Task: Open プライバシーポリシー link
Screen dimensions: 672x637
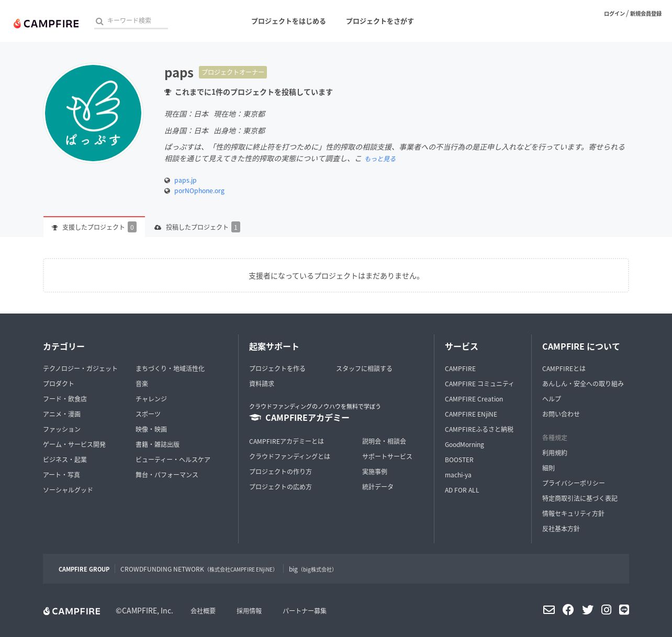Action: click(574, 483)
